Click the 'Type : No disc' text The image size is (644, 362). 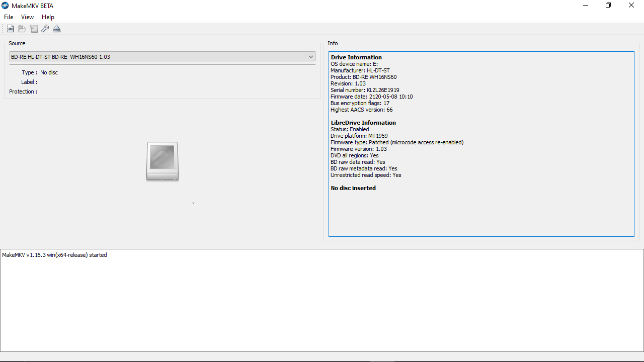tap(40, 72)
